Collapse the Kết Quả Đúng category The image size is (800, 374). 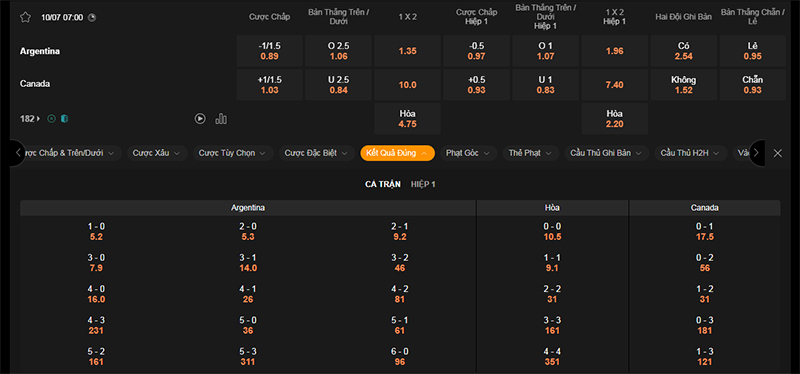[x=397, y=153]
